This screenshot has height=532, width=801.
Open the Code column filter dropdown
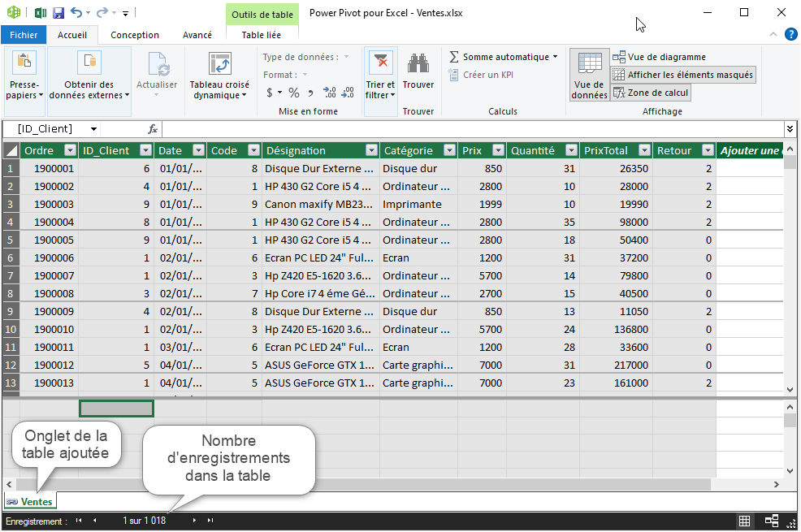click(253, 150)
